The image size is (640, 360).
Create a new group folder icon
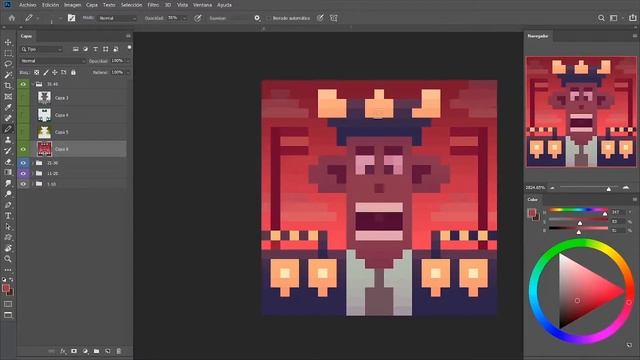(96, 351)
